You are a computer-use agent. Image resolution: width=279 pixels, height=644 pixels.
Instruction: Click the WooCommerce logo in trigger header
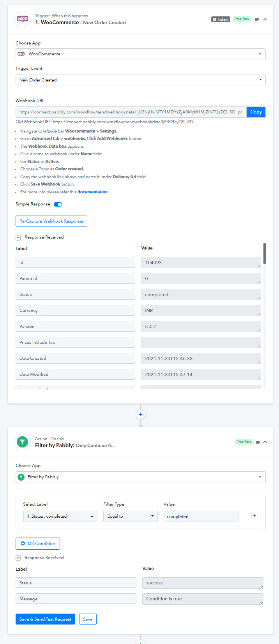pyautogui.click(x=22, y=19)
